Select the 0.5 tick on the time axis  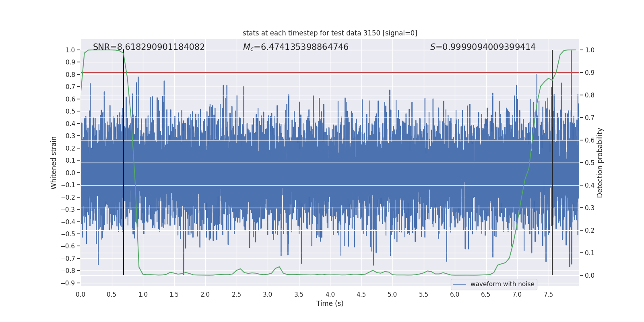click(112, 294)
